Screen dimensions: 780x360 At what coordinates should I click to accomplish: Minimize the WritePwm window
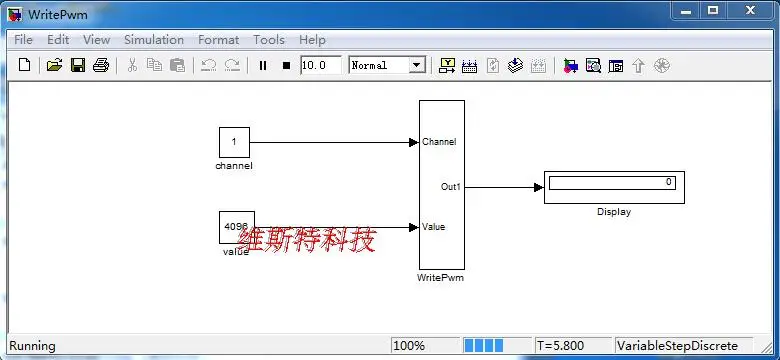686,10
